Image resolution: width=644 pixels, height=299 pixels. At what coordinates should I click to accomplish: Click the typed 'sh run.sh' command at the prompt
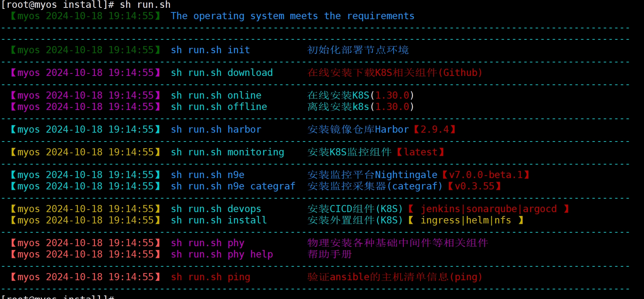point(145,5)
